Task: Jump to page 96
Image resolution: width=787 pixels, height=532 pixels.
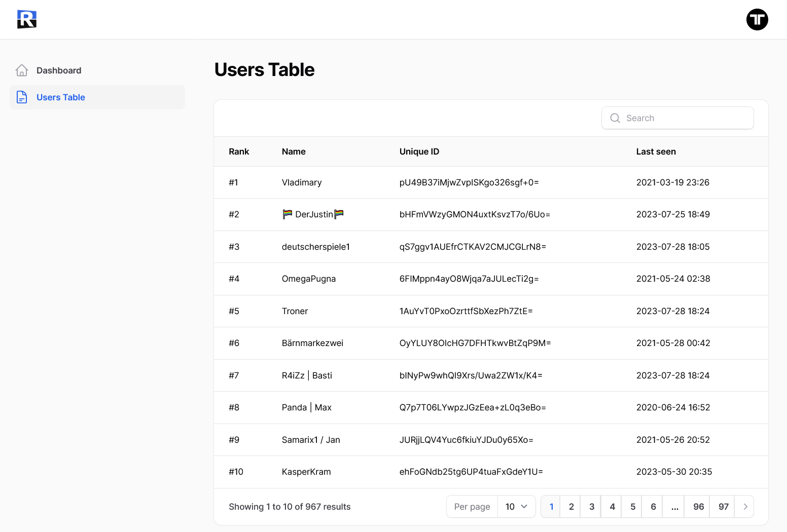Action: (x=698, y=507)
